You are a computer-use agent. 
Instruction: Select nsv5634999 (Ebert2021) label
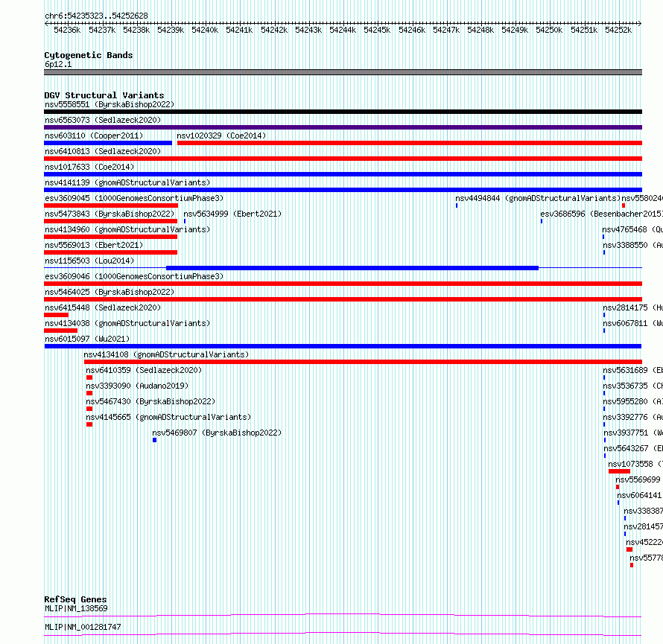coord(232,214)
